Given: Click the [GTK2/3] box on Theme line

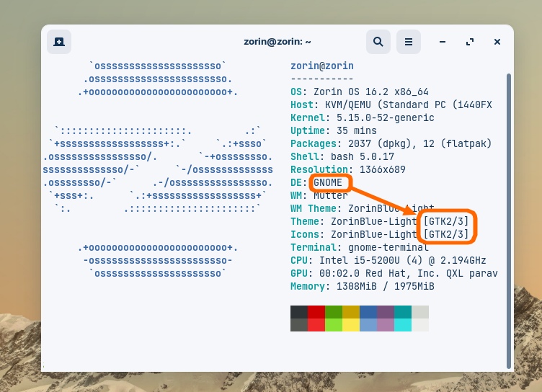Looking at the screenshot, I should pyautogui.click(x=447, y=221).
